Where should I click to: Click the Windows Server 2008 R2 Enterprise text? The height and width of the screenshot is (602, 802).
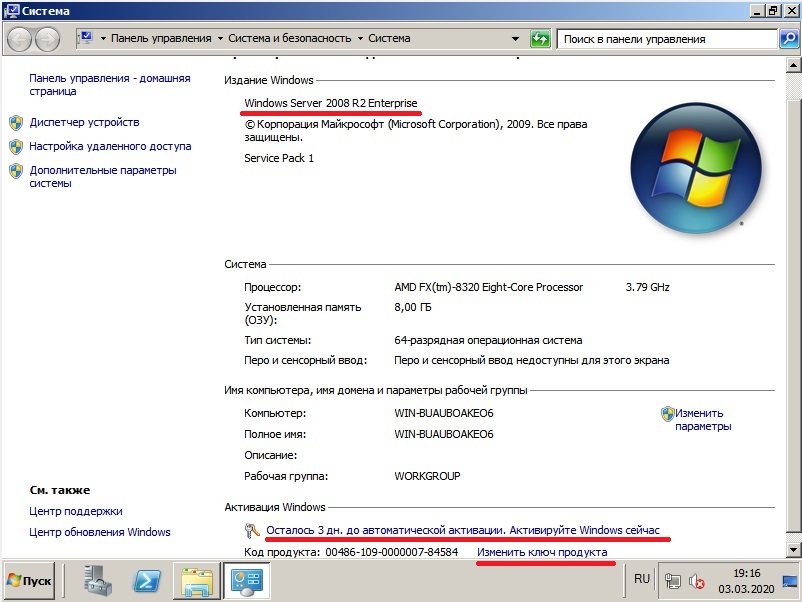point(331,103)
